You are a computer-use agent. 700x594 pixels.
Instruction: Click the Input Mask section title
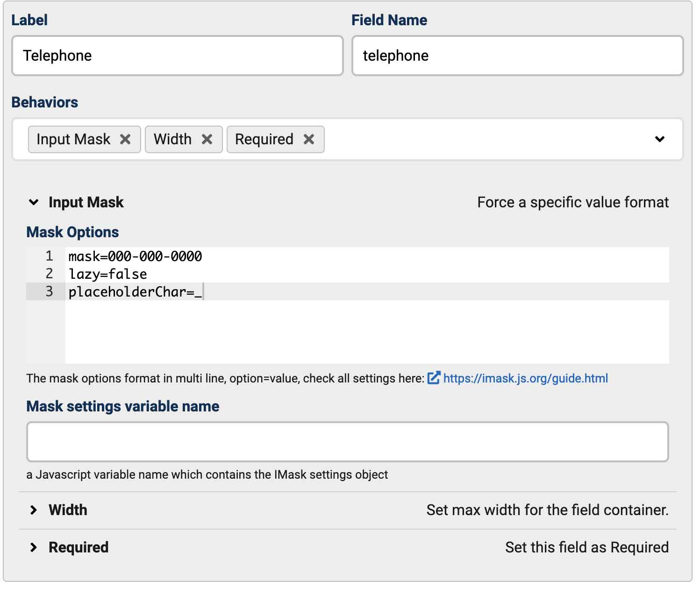point(86,202)
